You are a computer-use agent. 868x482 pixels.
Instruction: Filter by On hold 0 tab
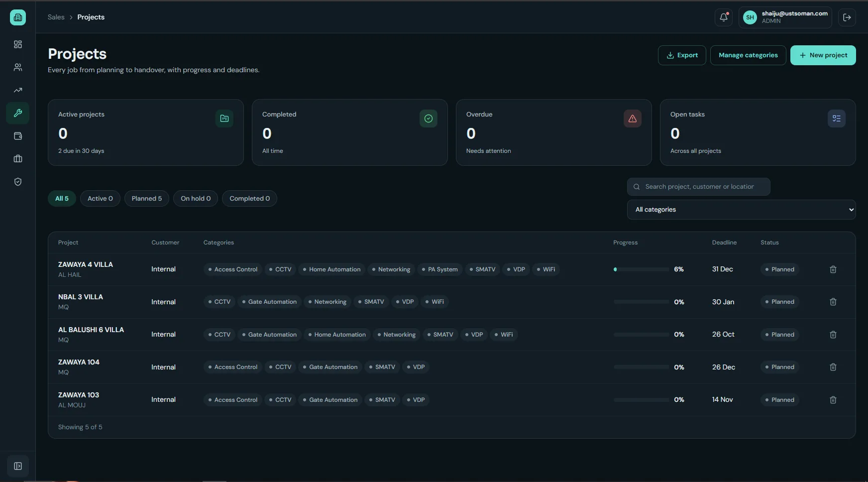pyautogui.click(x=196, y=199)
